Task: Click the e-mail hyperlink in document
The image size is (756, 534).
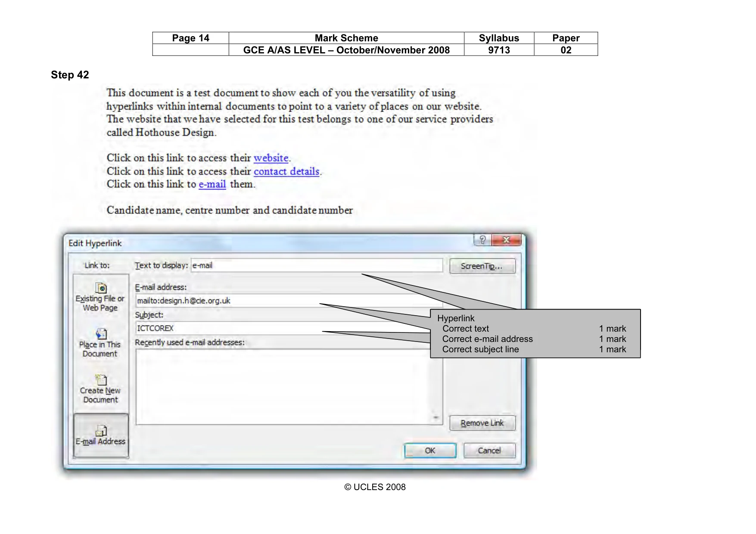Action: [212, 184]
